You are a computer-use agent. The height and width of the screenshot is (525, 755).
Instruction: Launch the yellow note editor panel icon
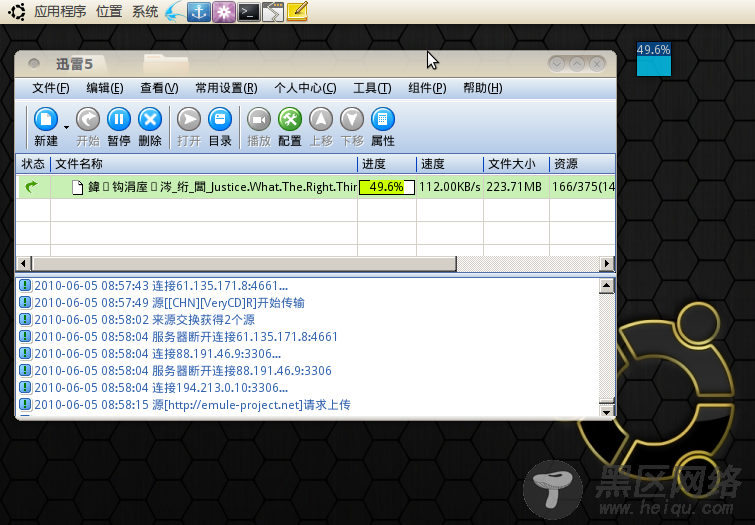[x=298, y=12]
